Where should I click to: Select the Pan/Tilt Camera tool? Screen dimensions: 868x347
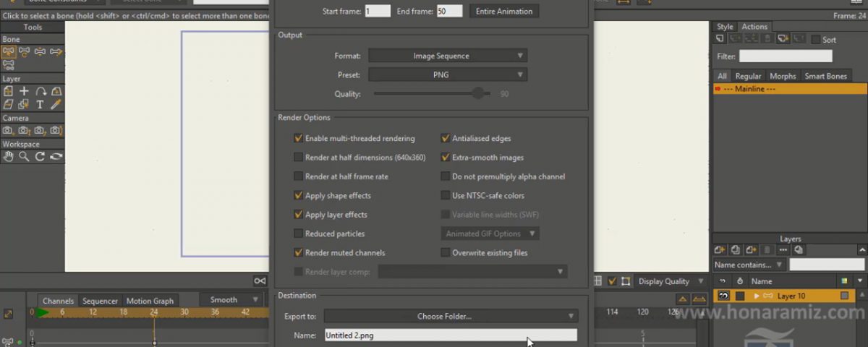click(56, 131)
